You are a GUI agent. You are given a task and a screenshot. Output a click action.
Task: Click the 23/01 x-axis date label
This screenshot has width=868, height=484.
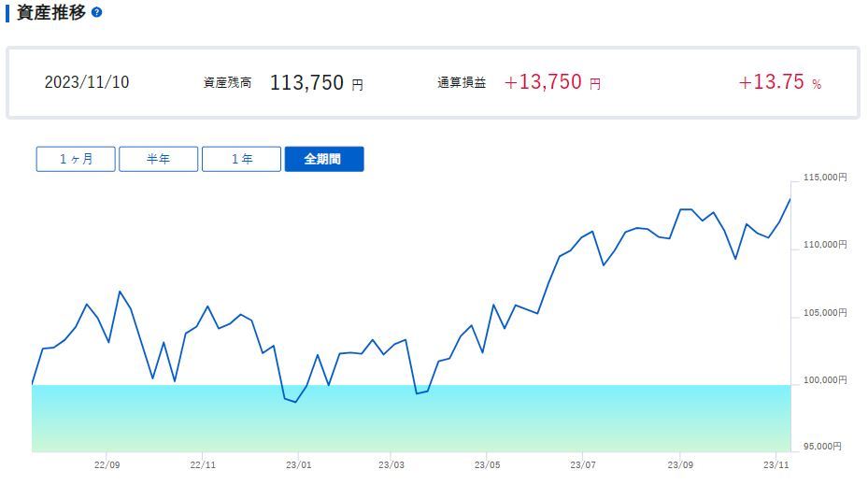coord(298,463)
